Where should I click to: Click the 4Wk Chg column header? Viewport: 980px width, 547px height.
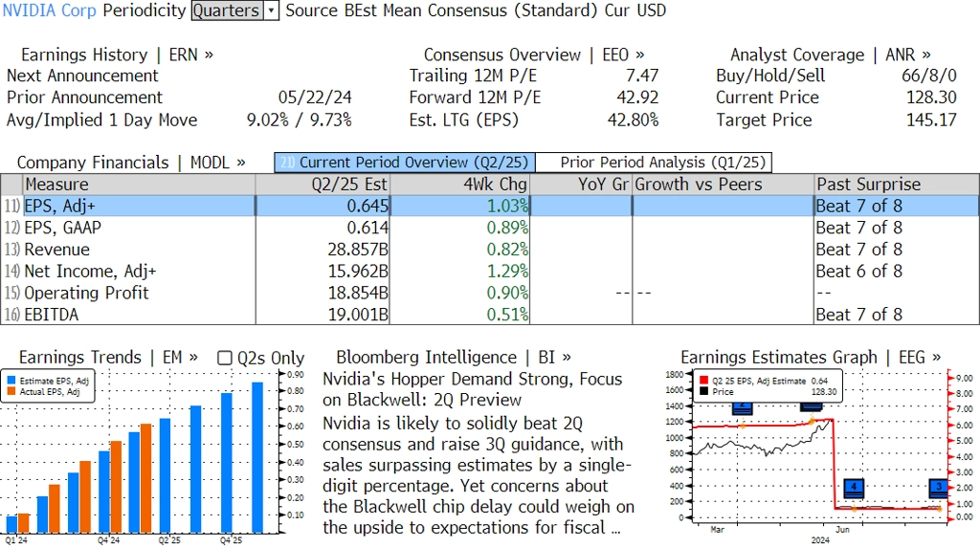click(x=459, y=185)
